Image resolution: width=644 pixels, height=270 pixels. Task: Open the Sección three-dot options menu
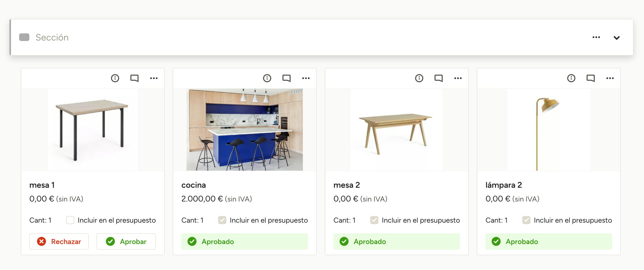coord(596,37)
